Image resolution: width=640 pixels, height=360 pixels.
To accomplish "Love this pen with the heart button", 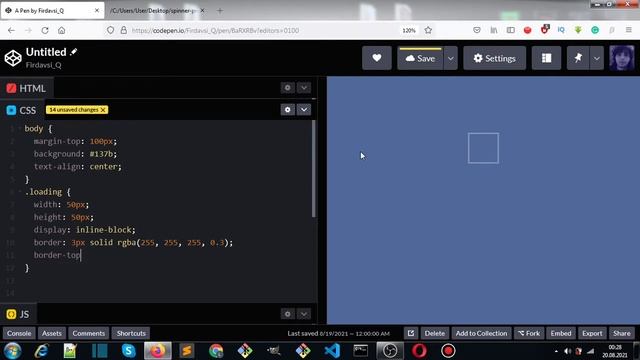I will click(x=377, y=58).
